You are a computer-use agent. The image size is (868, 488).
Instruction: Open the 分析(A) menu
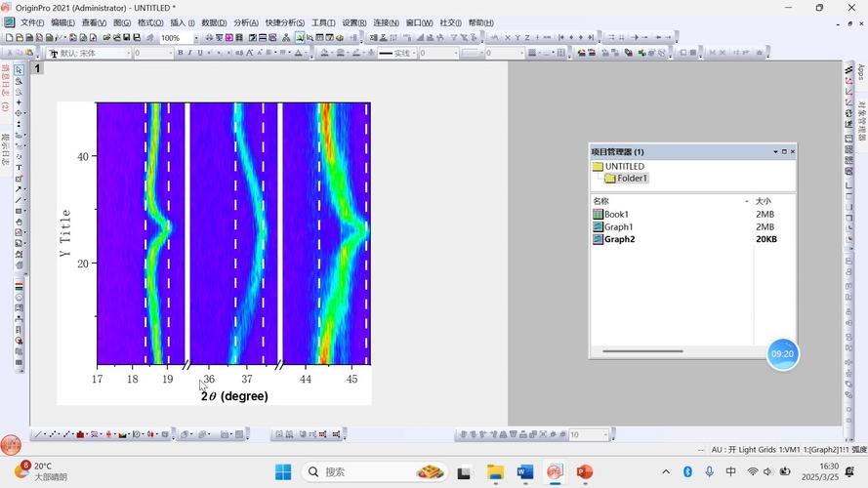[x=246, y=22]
